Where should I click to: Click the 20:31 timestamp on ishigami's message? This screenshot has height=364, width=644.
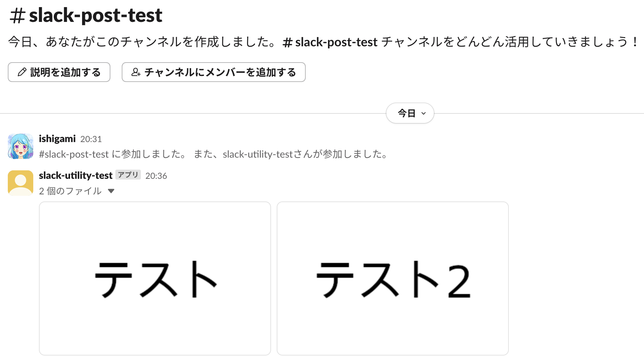point(91,139)
